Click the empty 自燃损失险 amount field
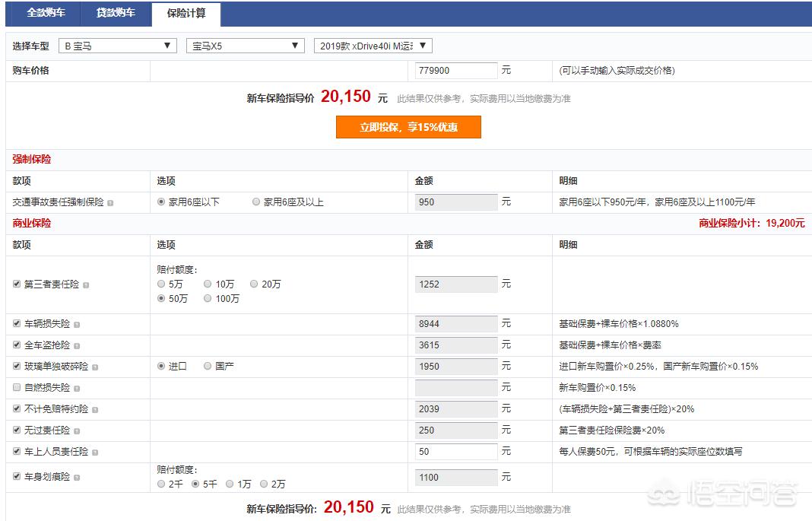The height and width of the screenshot is (521, 812). click(x=456, y=387)
